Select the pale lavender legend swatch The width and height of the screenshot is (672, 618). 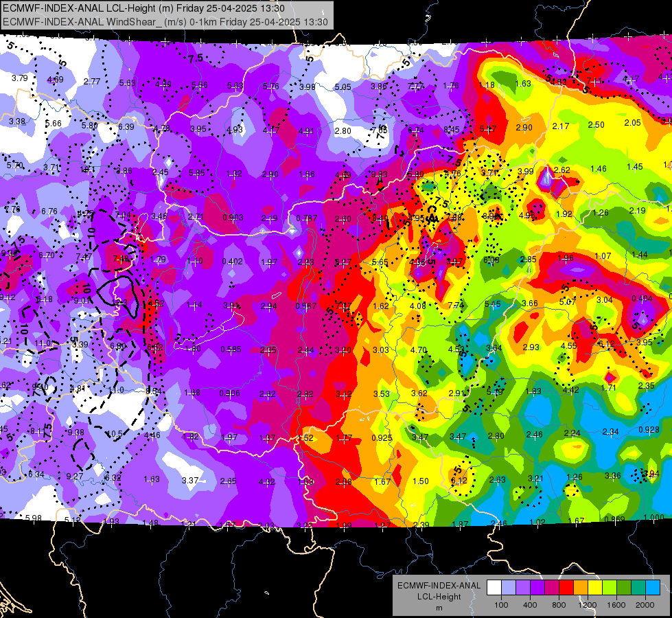(508, 588)
